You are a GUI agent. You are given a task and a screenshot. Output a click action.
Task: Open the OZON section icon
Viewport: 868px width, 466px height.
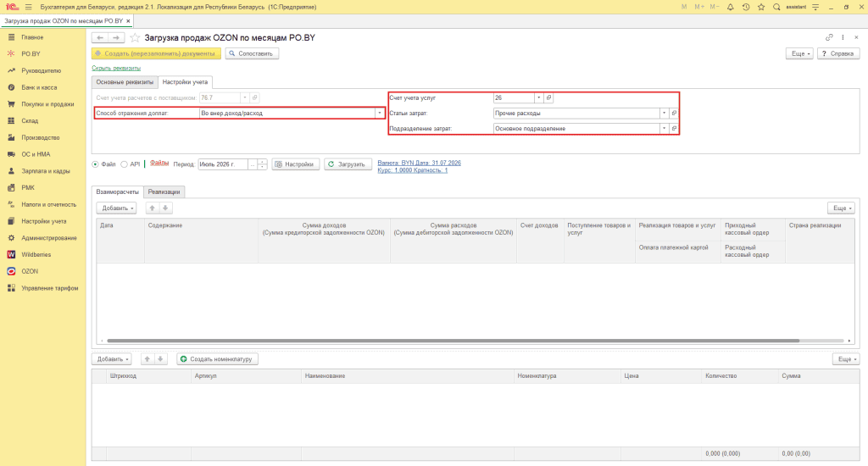coord(11,271)
